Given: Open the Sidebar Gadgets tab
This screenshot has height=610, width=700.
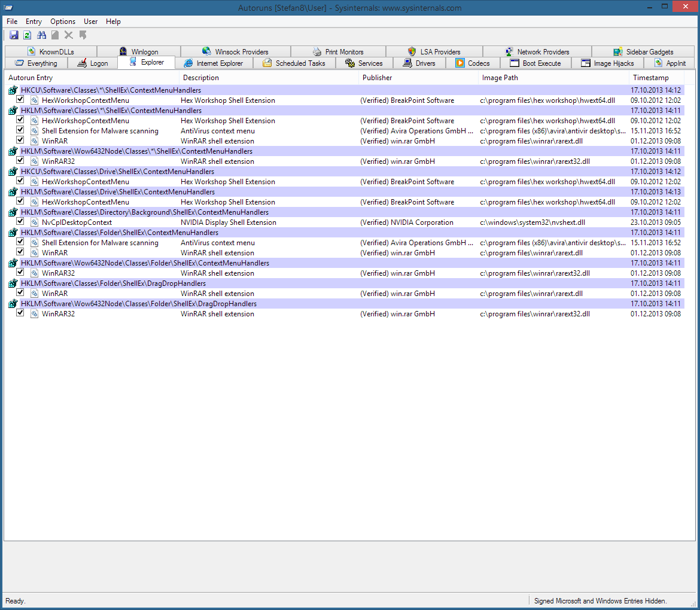Looking at the screenshot, I should pos(643,51).
